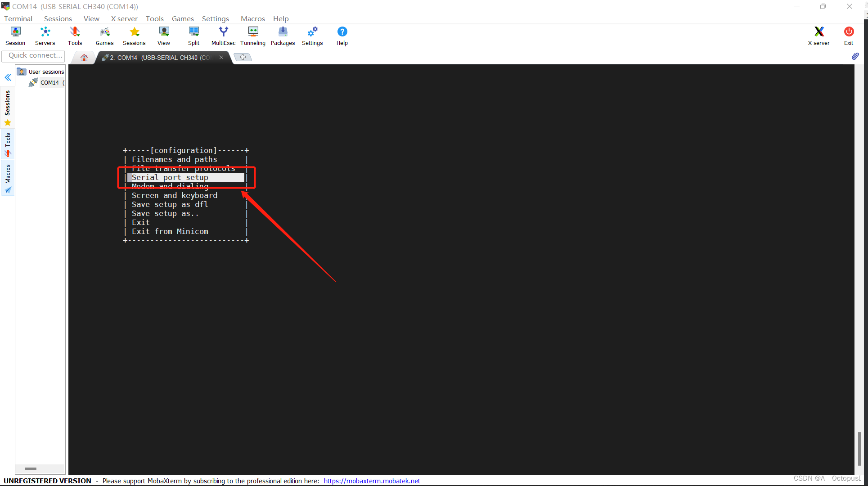The image size is (868, 486).
Task: Open the Sessions star toolbar icon
Action: [x=134, y=36]
